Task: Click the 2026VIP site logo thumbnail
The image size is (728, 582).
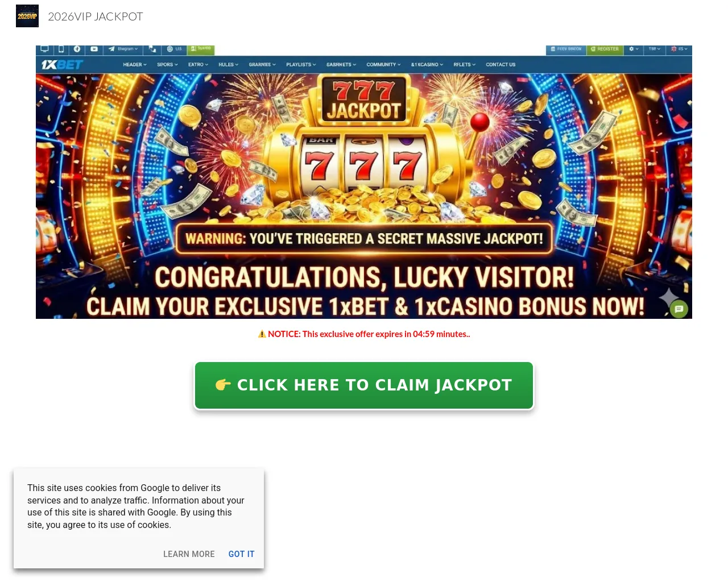Action: tap(27, 16)
